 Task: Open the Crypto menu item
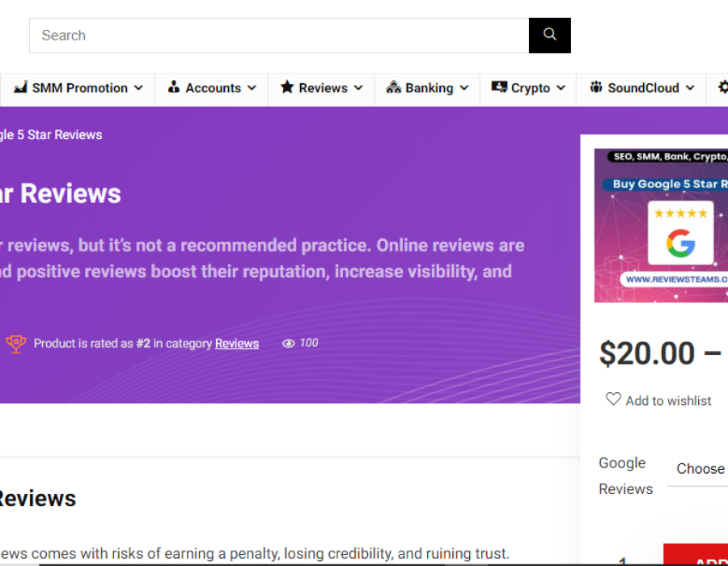point(531,88)
